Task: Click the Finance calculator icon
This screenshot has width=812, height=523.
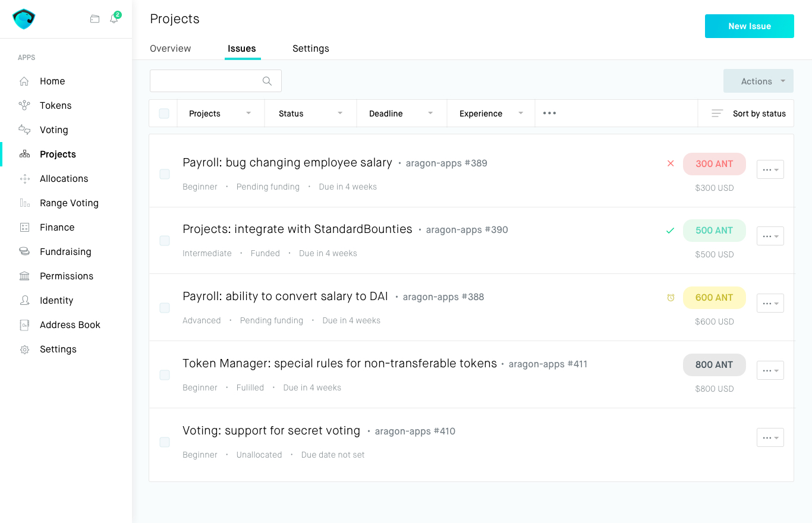Action: click(24, 227)
